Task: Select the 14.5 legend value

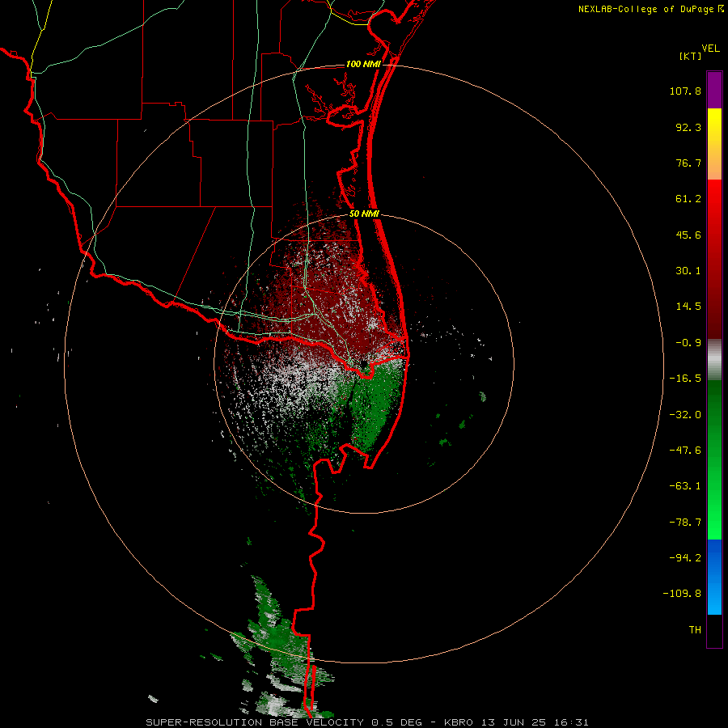Action: [x=688, y=307]
